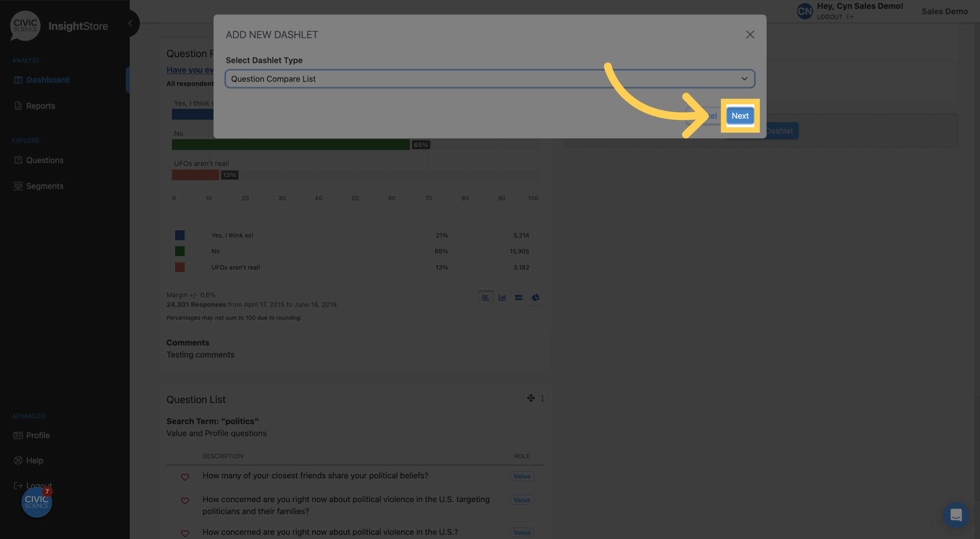Close the Add New Dashlet dialog
980x539 pixels.
click(750, 35)
